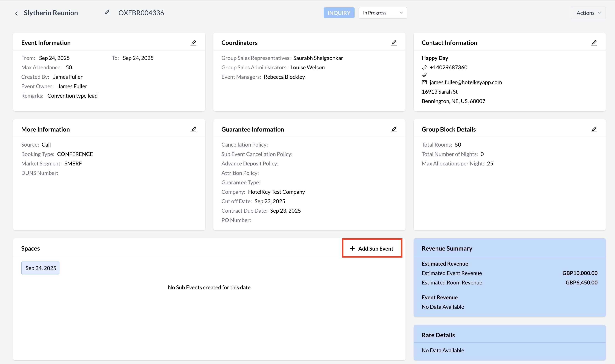Edit the Coordinators card

[x=394, y=43]
